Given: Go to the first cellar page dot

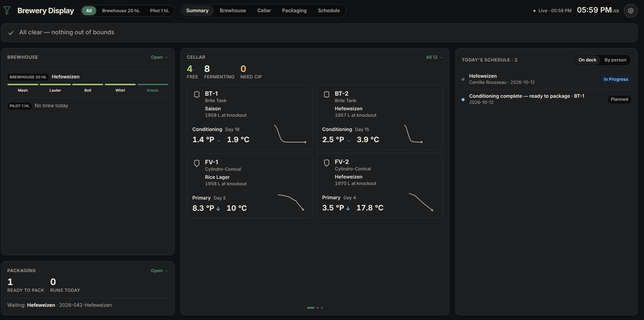Looking at the screenshot, I should point(311,308).
